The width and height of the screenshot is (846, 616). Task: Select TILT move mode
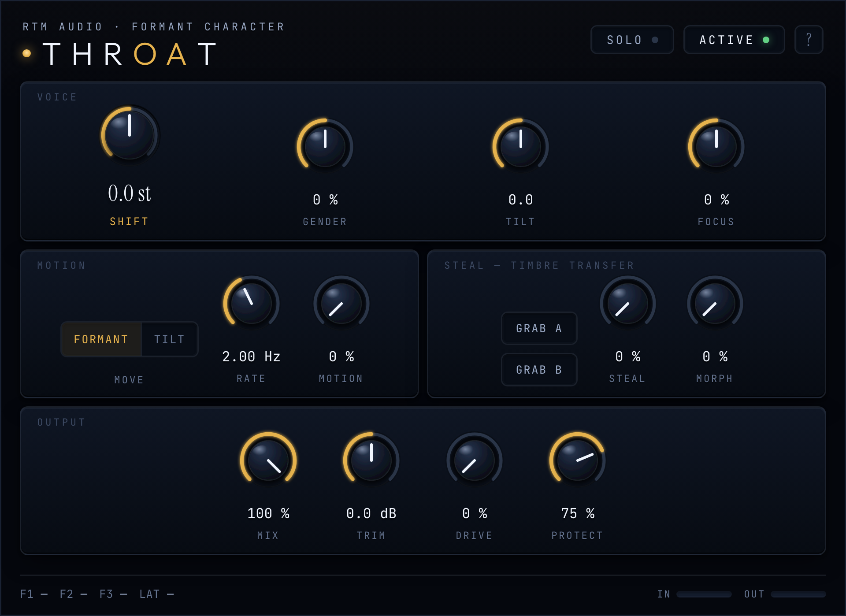coord(169,339)
